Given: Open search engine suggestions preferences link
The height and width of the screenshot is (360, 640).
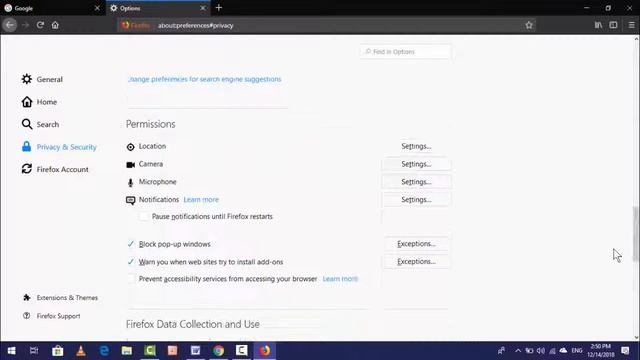Looking at the screenshot, I should pyautogui.click(x=204, y=79).
